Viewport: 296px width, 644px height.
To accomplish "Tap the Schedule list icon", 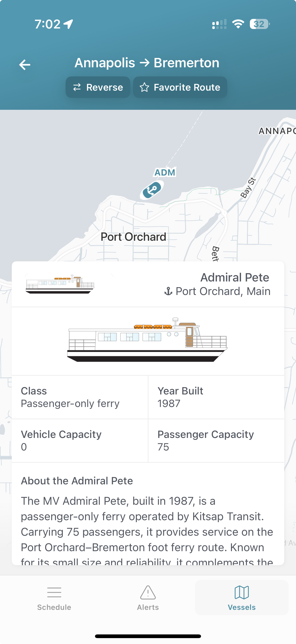I will 54,592.
